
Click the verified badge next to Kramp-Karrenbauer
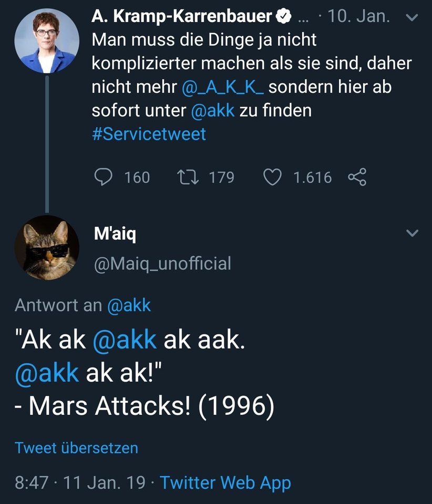[283, 17]
